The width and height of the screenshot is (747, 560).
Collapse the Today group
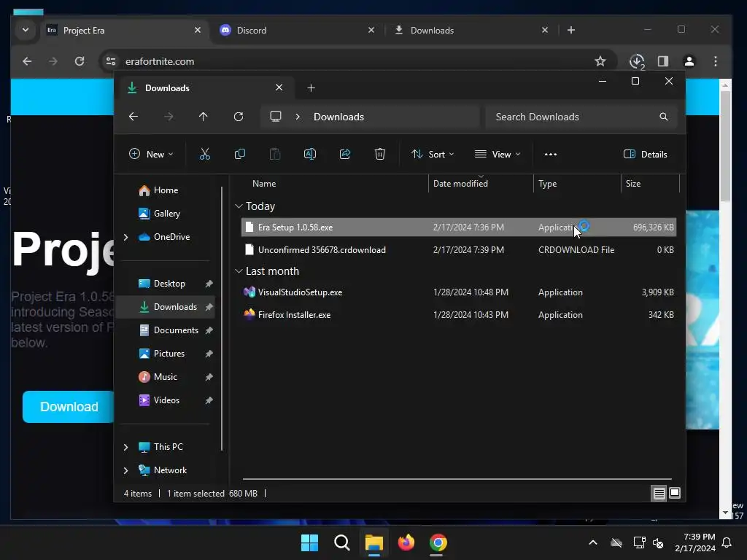coord(239,206)
